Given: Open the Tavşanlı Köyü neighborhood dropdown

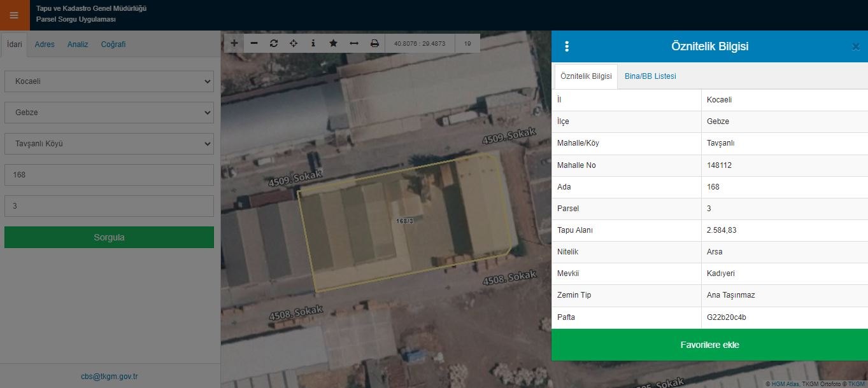Looking at the screenshot, I should [109, 144].
